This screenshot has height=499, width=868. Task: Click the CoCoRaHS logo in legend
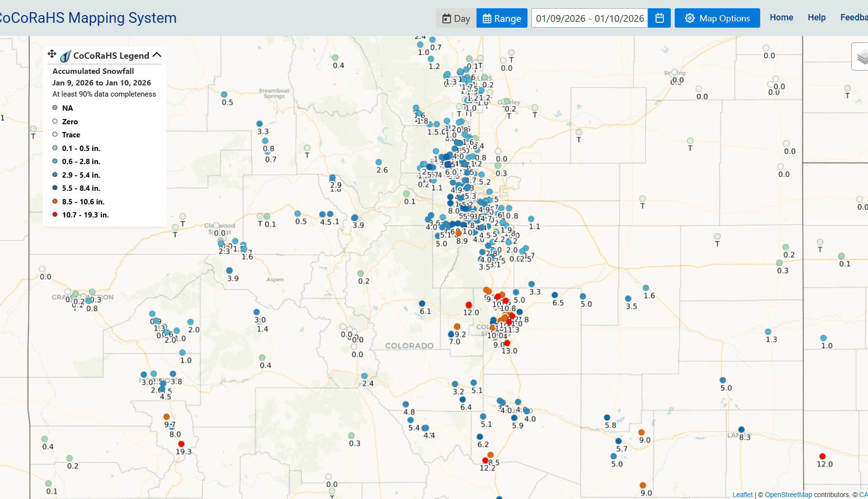point(66,56)
